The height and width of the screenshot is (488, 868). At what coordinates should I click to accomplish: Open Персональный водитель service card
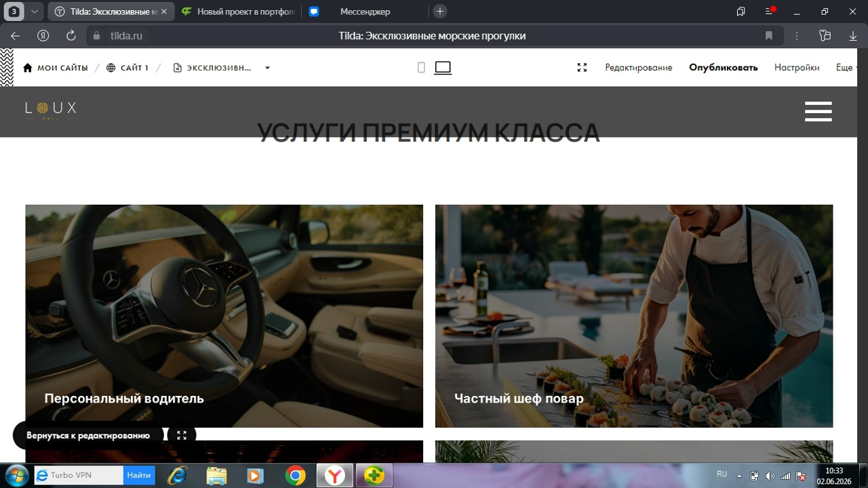[224, 316]
